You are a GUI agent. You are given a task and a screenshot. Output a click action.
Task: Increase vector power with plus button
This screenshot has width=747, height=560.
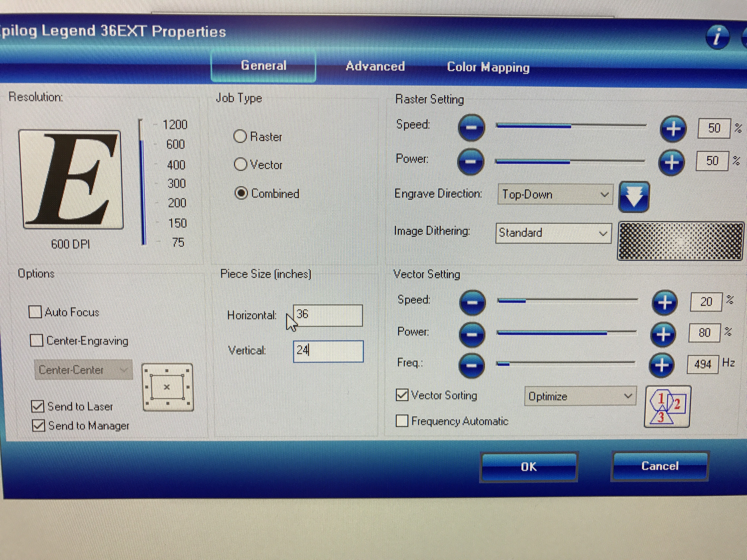[663, 334]
